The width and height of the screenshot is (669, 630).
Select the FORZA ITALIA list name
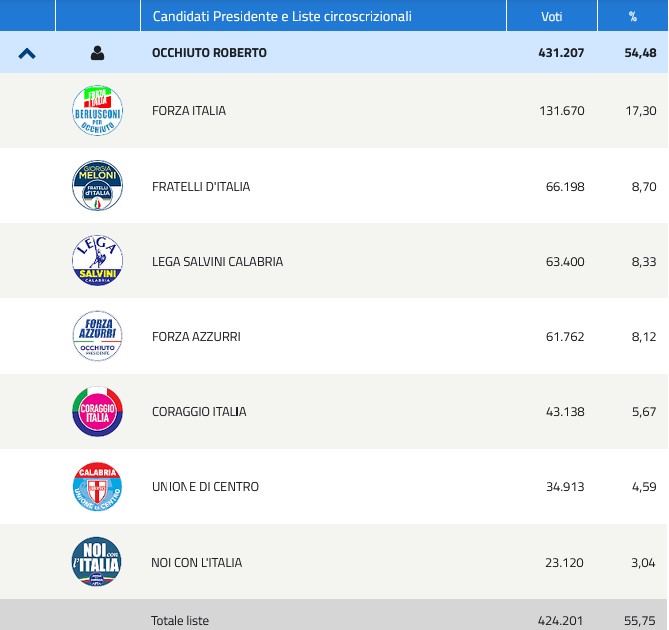[x=189, y=111]
